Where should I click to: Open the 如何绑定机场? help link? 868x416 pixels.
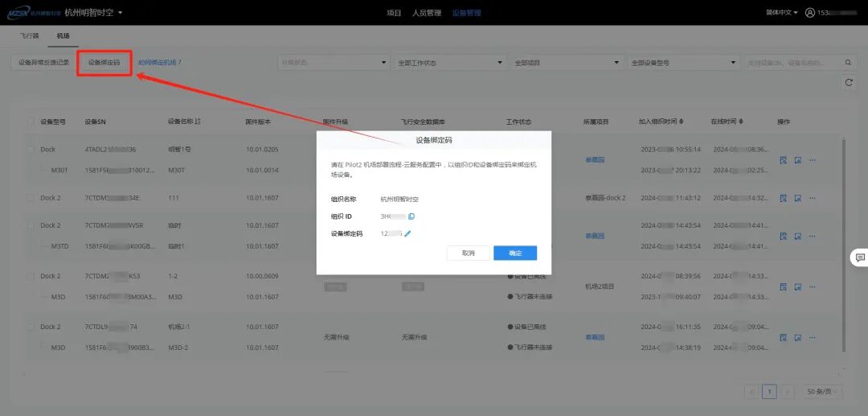tap(160, 63)
